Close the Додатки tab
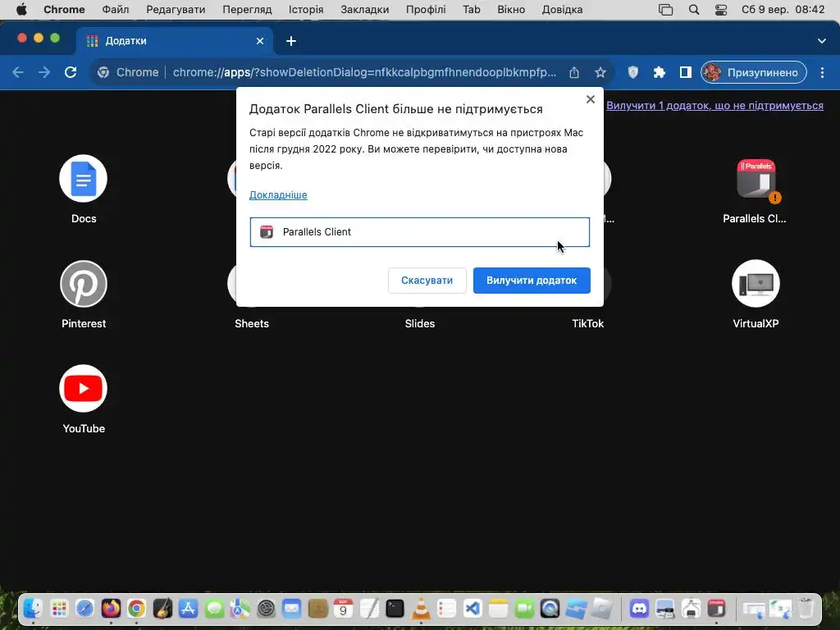Viewport: 840px width, 630px height. pyautogui.click(x=260, y=41)
